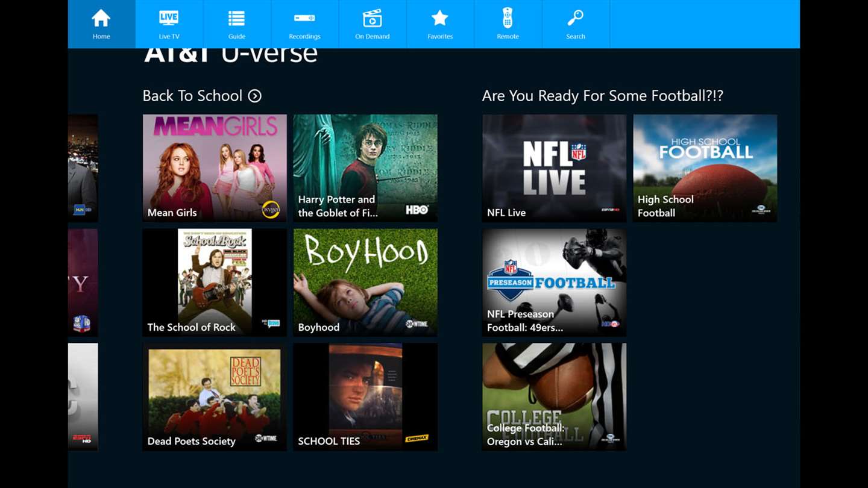Open the Boyhood movie tile
Image resolution: width=868 pixels, height=488 pixels.
point(365,283)
